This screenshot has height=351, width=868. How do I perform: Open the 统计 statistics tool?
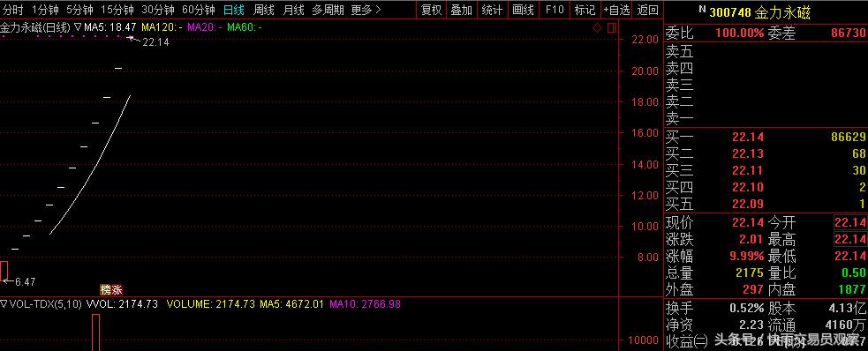[x=492, y=10]
